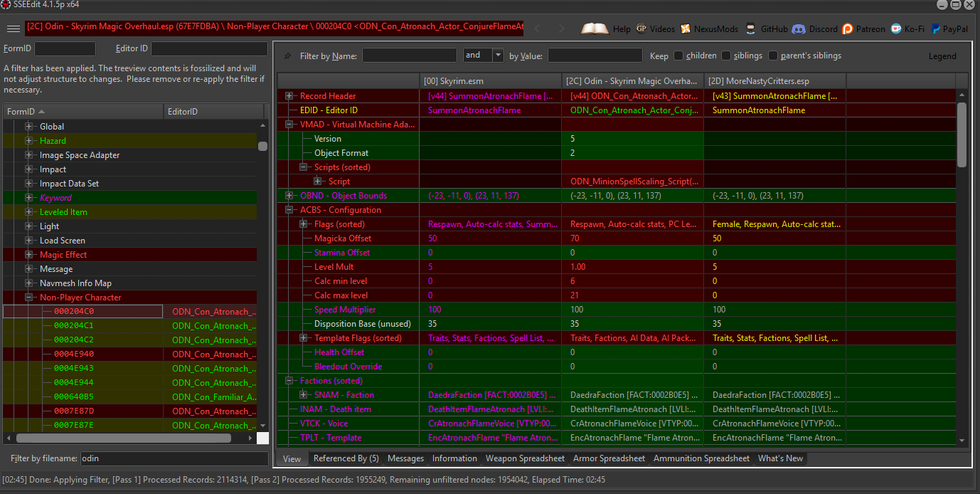
Task: Focus the by Value filter field
Action: 595,56
